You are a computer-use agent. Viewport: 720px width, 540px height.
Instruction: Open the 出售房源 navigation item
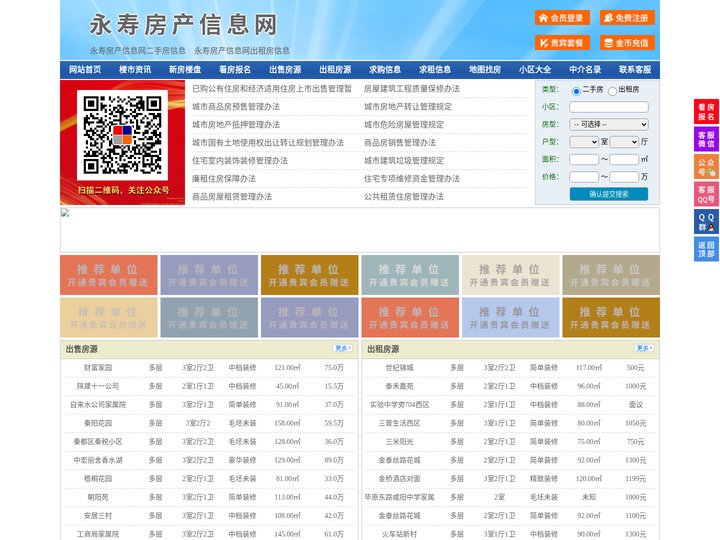(x=285, y=70)
